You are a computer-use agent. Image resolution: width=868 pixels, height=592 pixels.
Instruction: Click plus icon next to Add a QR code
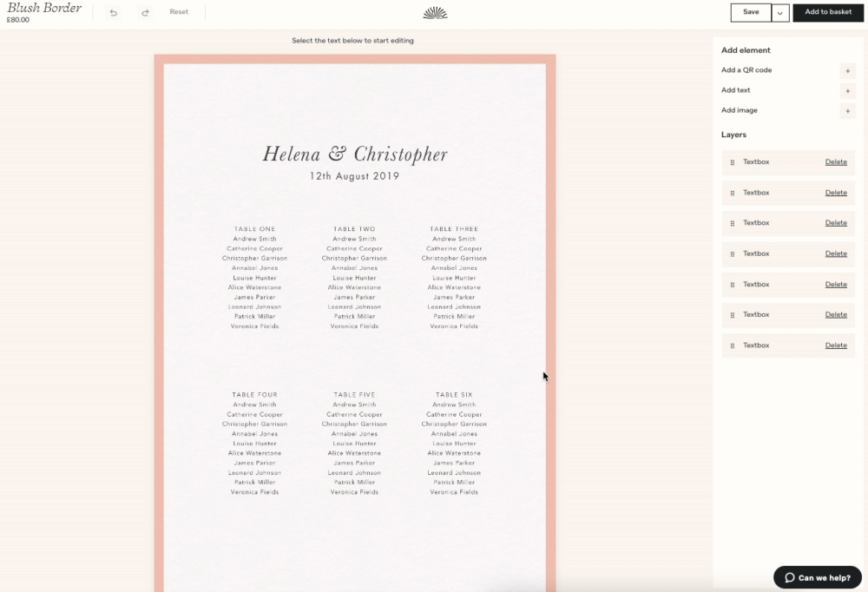pos(847,70)
